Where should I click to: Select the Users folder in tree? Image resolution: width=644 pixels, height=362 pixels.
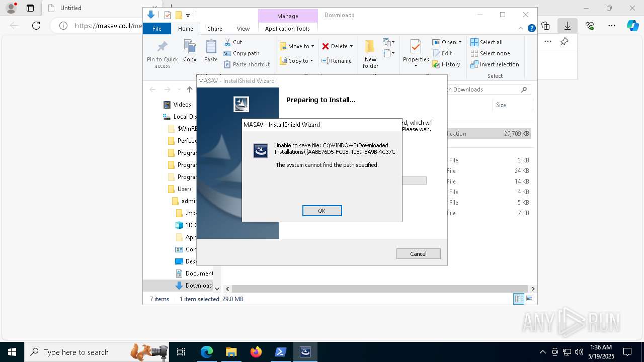180,189
